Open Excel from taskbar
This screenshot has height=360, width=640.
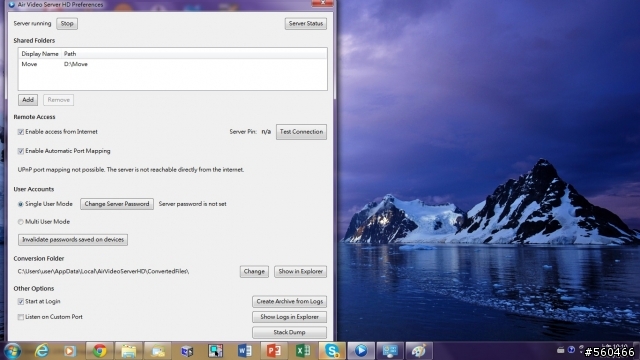point(303,351)
